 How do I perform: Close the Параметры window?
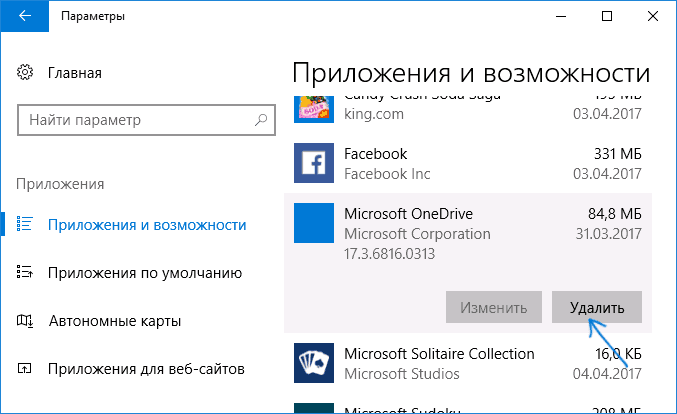653,16
